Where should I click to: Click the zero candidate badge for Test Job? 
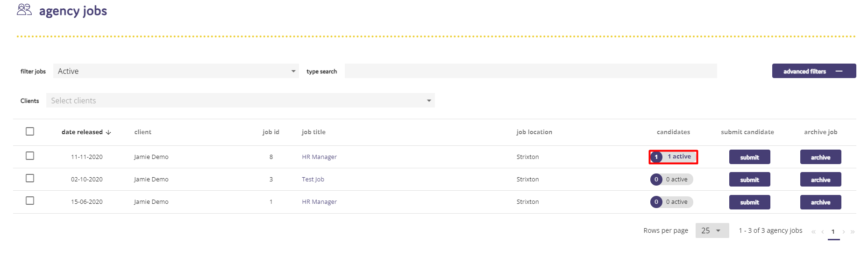point(656,180)
